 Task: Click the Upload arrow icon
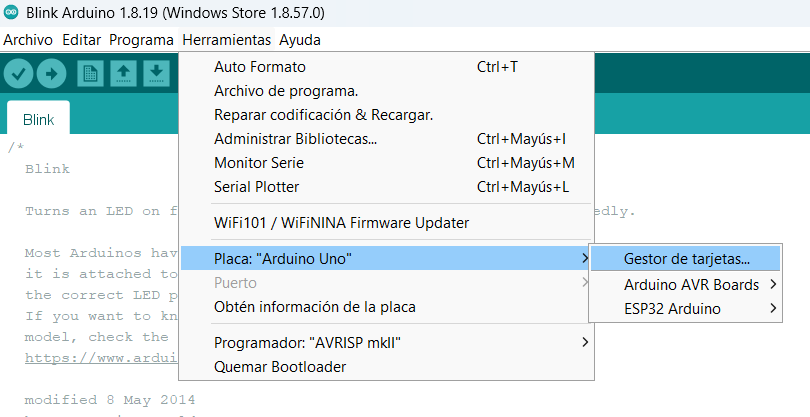click(x=52, y=74)
